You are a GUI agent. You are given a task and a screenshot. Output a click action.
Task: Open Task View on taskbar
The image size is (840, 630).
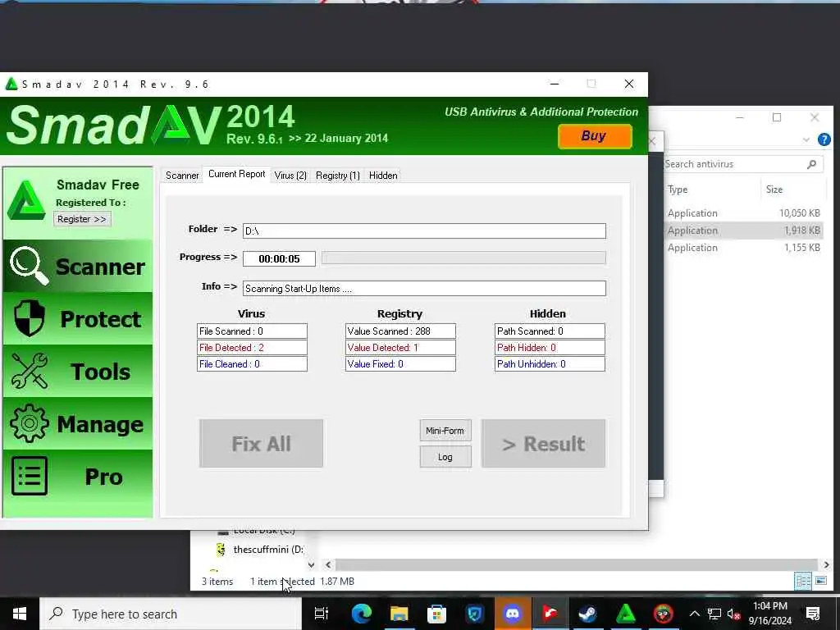[321, 614]
